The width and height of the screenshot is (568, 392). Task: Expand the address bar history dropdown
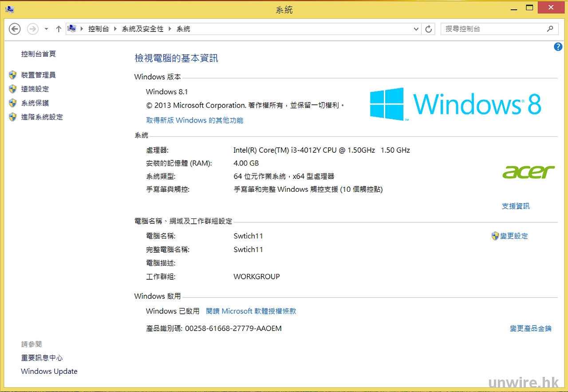pyautogui.click(x=416, y=29)
